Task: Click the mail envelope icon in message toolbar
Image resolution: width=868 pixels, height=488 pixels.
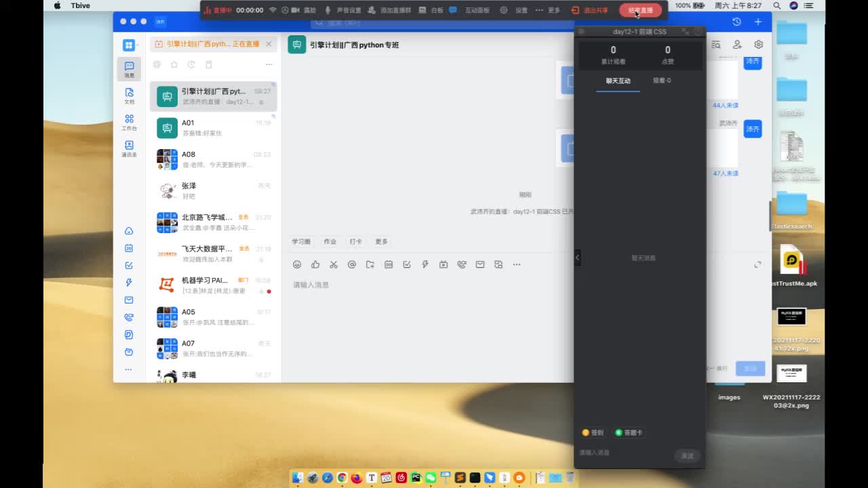Action: pos(480,264)
